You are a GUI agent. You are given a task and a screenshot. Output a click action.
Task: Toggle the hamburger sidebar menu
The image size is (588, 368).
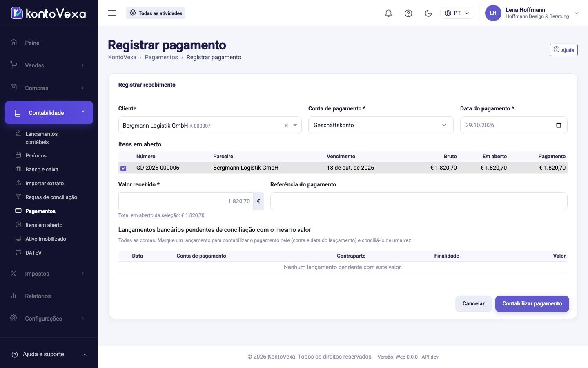[x=112, y=13]
